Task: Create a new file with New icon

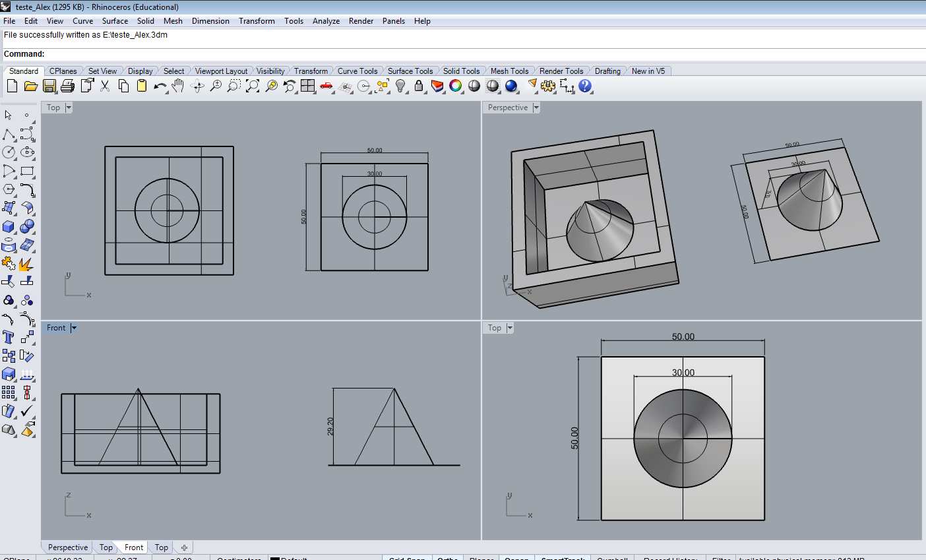Action: pos(12,86)
